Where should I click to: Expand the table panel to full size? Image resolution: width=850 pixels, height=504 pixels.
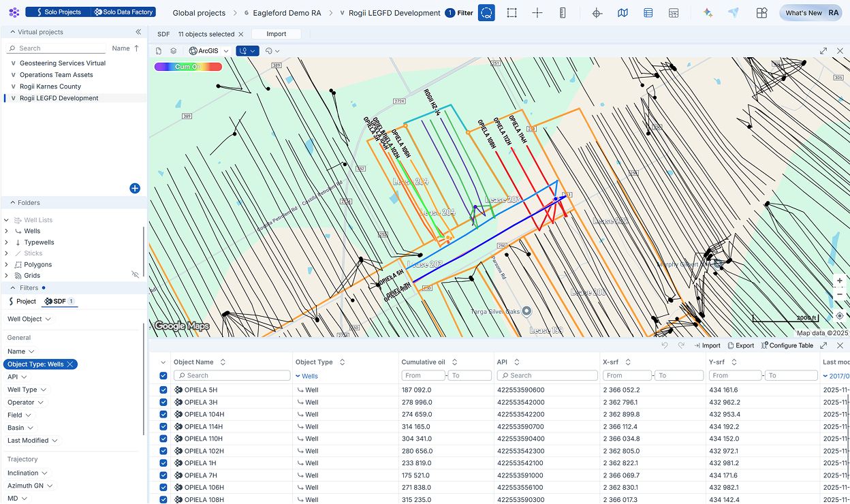823,345
